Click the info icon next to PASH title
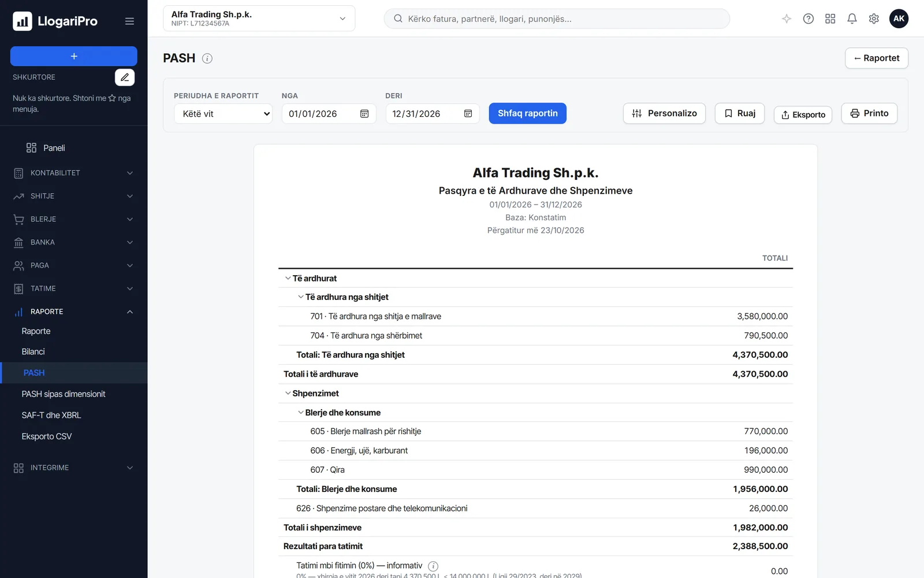Viewport: 924px width, 578px height. point(207,58)
